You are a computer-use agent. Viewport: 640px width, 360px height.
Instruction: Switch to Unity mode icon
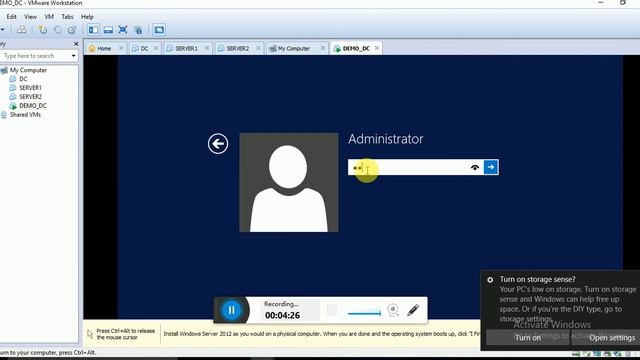(x=138, y=30)
